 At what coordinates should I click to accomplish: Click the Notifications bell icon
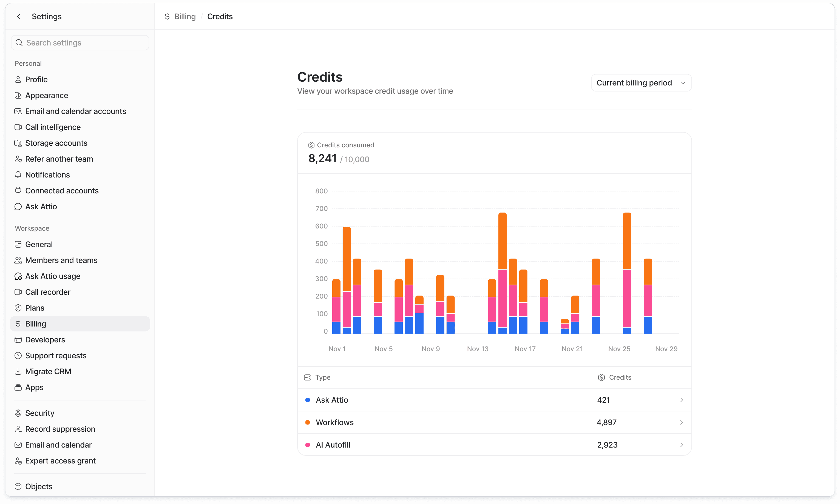(18, 175)
